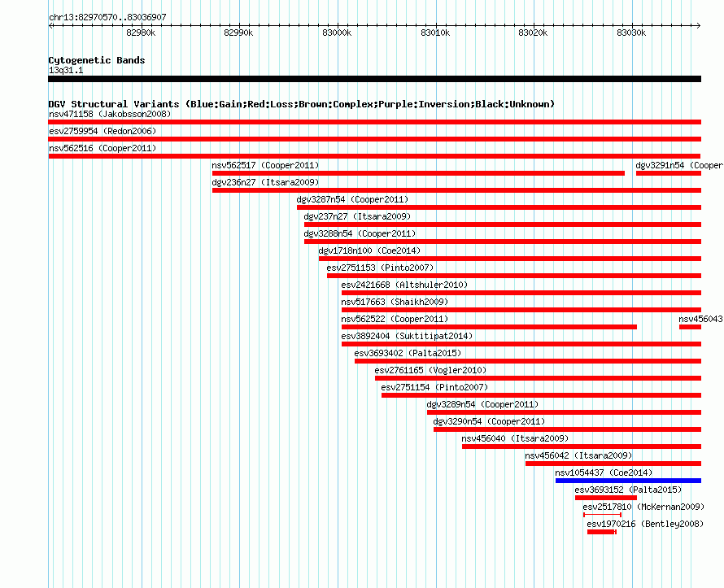Screen dimensions: 724x588
Task: Click red bar under nsv471158
Action: tap(374, 122)
